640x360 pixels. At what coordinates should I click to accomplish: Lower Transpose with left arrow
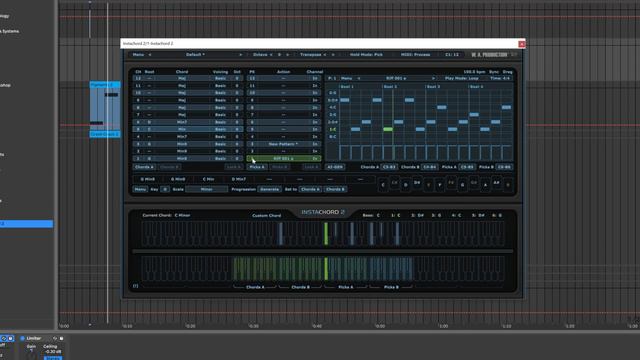coord(325,55)
